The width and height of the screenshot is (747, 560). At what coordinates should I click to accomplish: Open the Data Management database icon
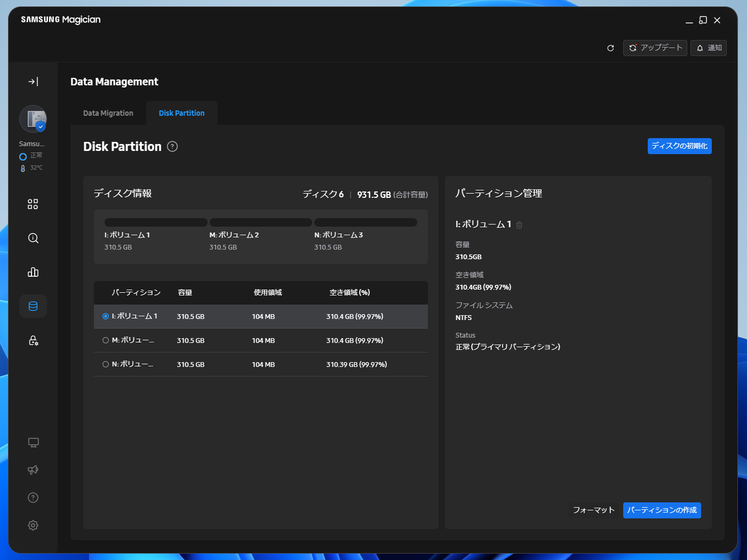click(x=33, y=306)
